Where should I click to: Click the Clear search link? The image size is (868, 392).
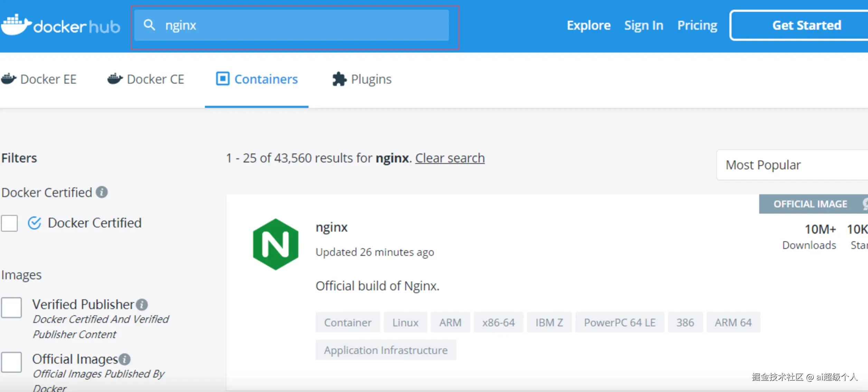tap(450, 158)
